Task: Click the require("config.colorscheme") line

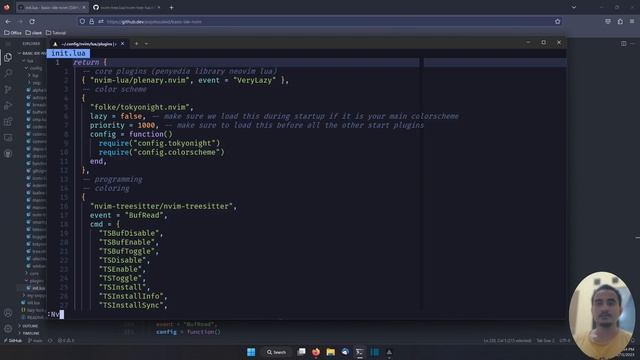Action: click(162, 152)
